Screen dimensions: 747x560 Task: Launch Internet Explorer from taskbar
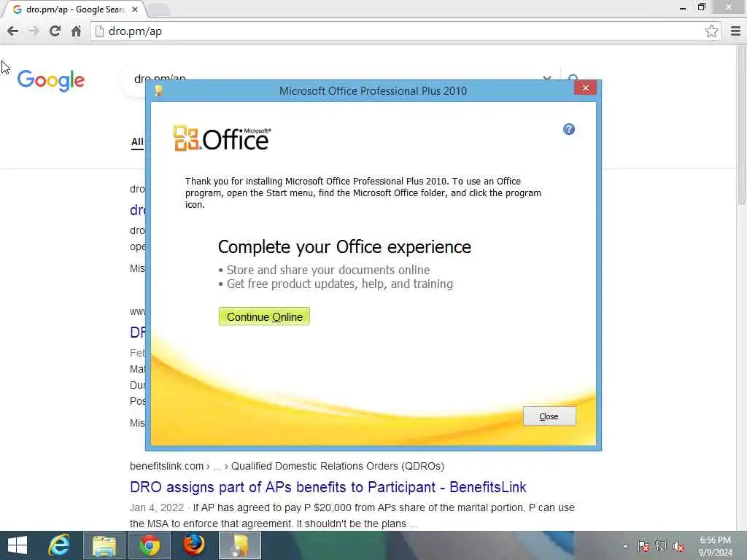59,545
